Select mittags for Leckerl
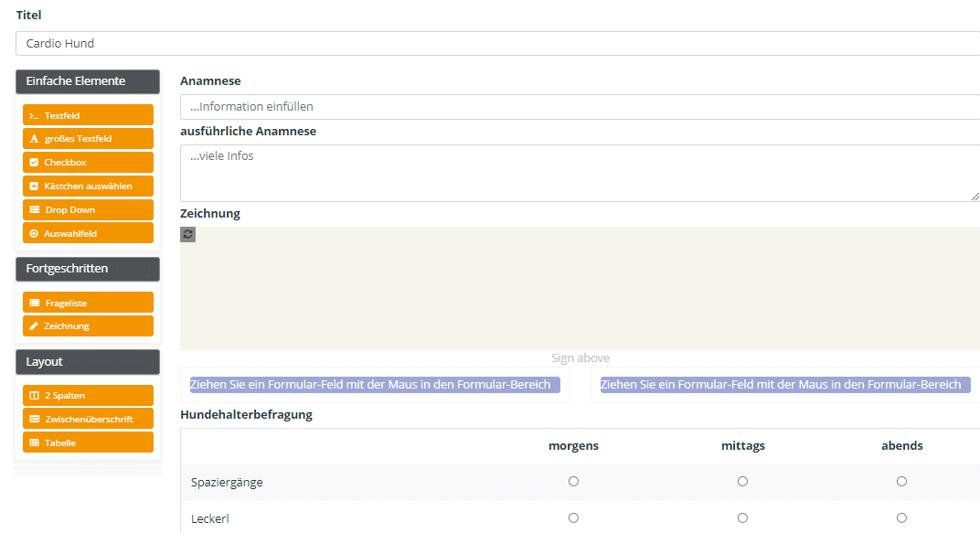980x533 pixels. click(x=742, y=518)
